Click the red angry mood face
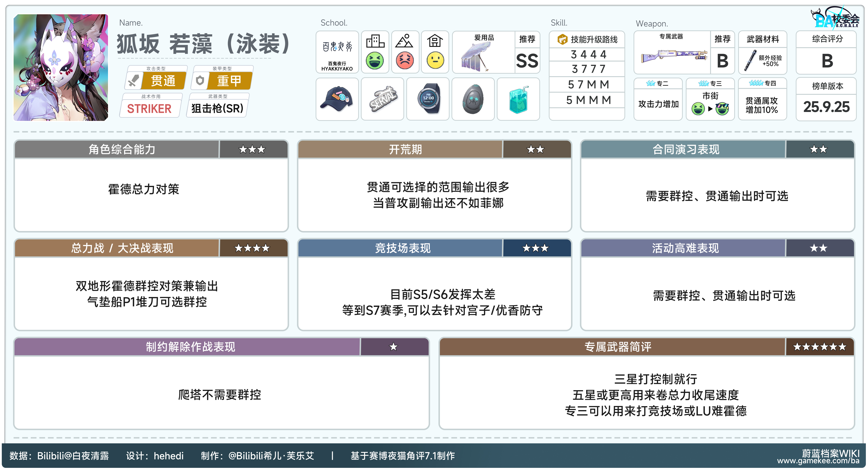This screenshot has height=470, width=868. pos(405,61)
